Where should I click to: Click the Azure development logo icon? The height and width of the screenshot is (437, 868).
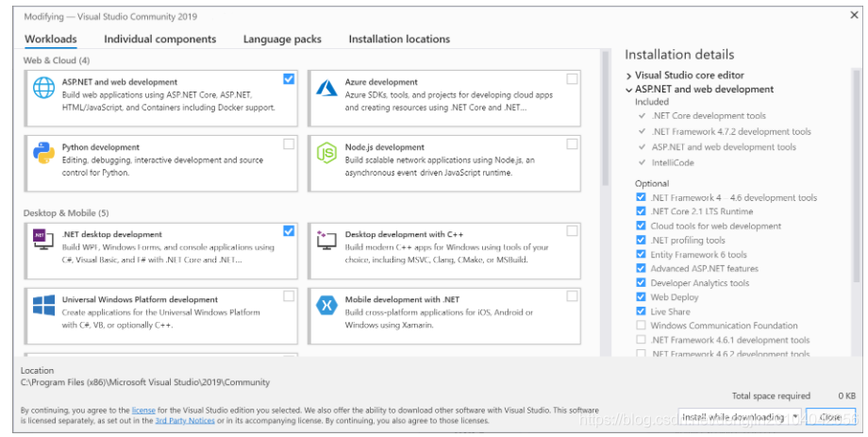pyautogui.click(x=326, y=88)
